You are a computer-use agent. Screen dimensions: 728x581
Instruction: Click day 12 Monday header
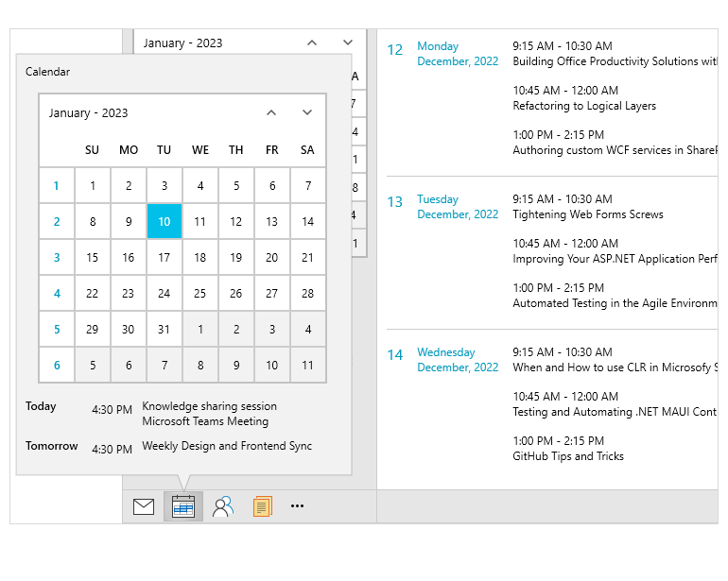pos(442,54)
